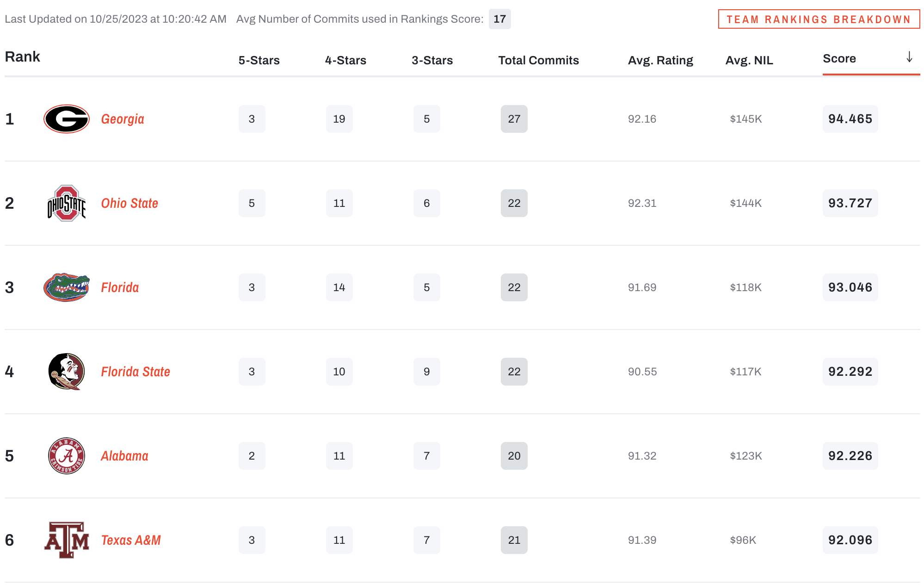Sort by 4-Stars column header

345,61
